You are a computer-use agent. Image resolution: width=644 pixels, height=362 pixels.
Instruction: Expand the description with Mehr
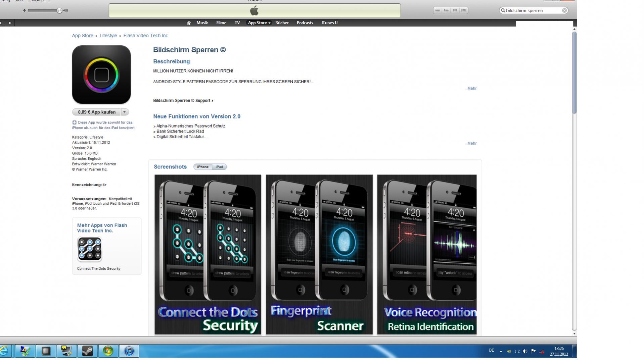pos(471,89)
